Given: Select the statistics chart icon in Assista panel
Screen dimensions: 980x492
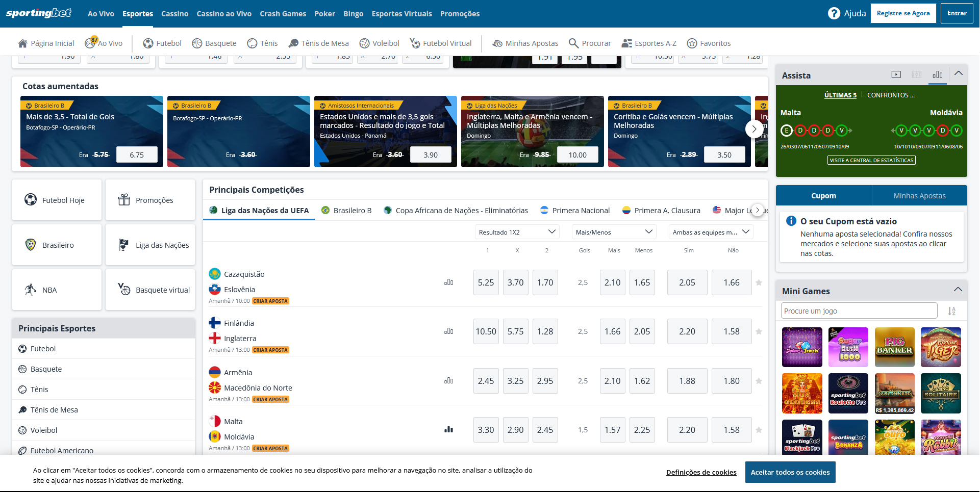Looking at the screenshot, I should point(938,74).
